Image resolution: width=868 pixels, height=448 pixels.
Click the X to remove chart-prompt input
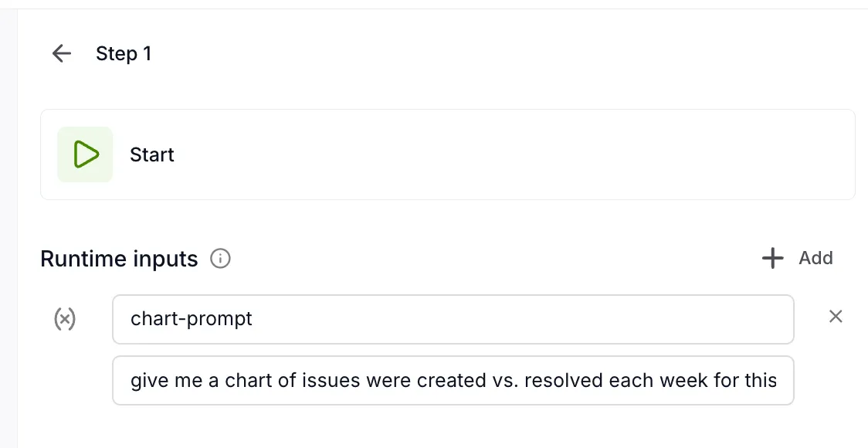pyautogui.click(x=836, y=316)
